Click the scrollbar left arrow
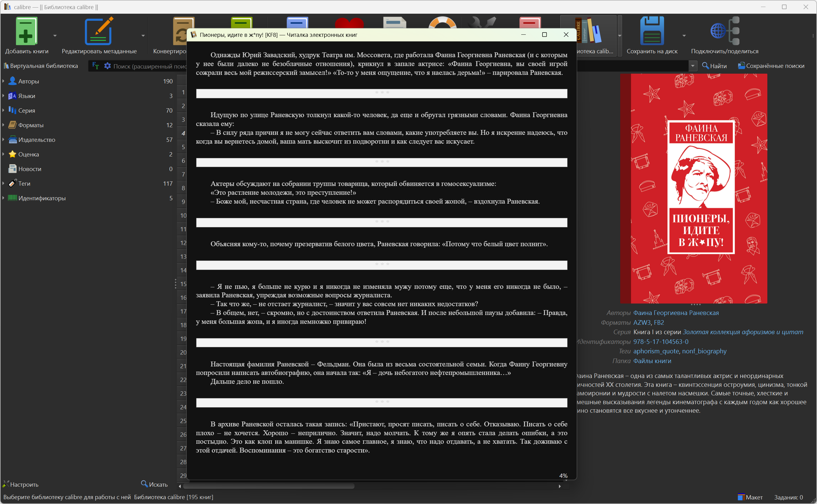817x504 pixels. [x=180, y=486]
